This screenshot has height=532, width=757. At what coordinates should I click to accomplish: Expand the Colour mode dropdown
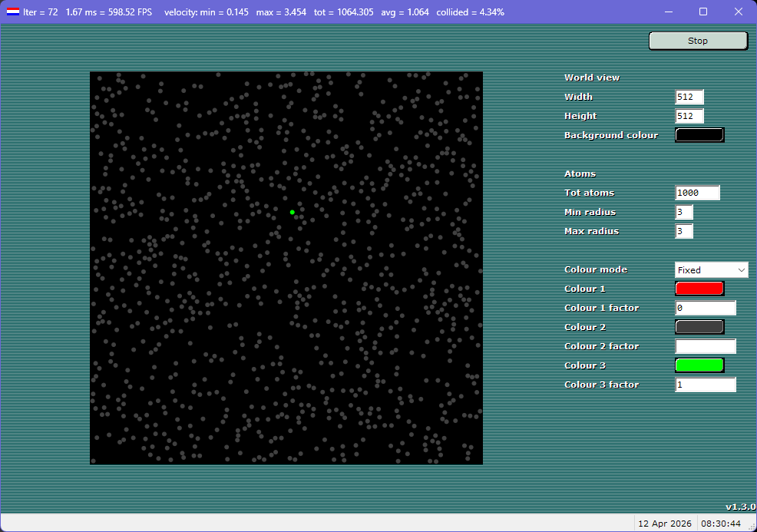tap(711, 269)
